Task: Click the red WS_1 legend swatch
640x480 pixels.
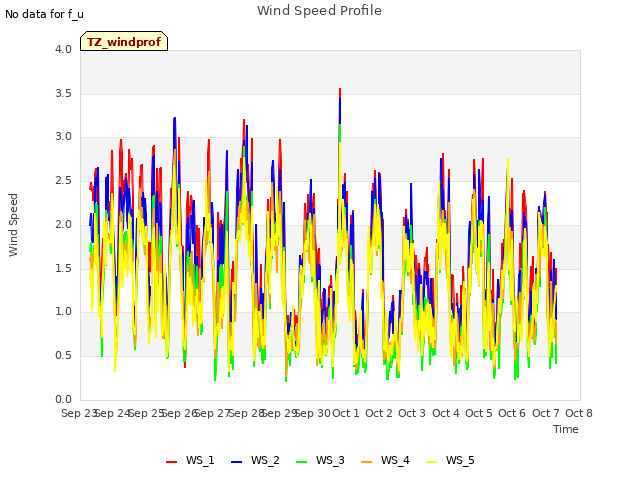Action: 171,461
